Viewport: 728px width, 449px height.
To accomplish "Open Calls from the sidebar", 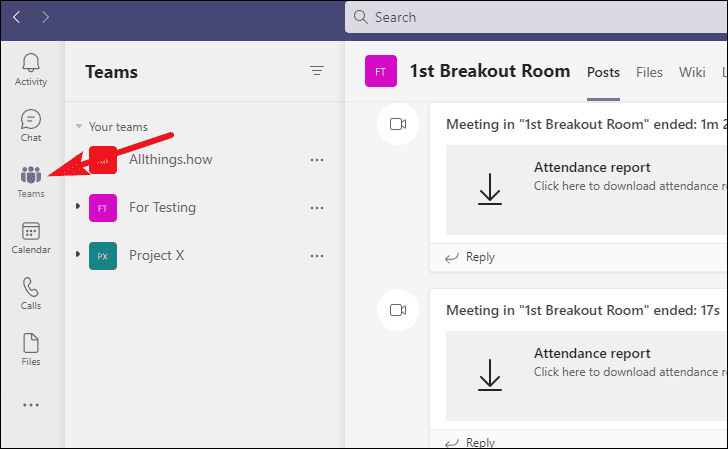I will tap(31, 293).
